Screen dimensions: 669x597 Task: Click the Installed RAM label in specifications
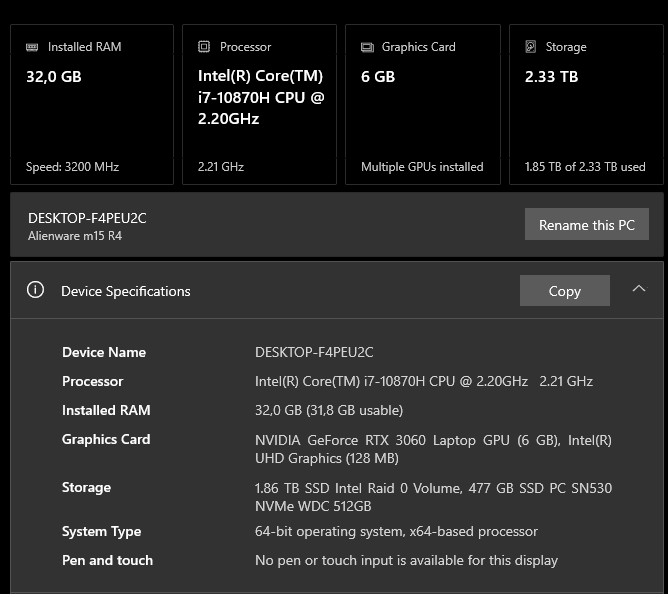click(106, 411)
